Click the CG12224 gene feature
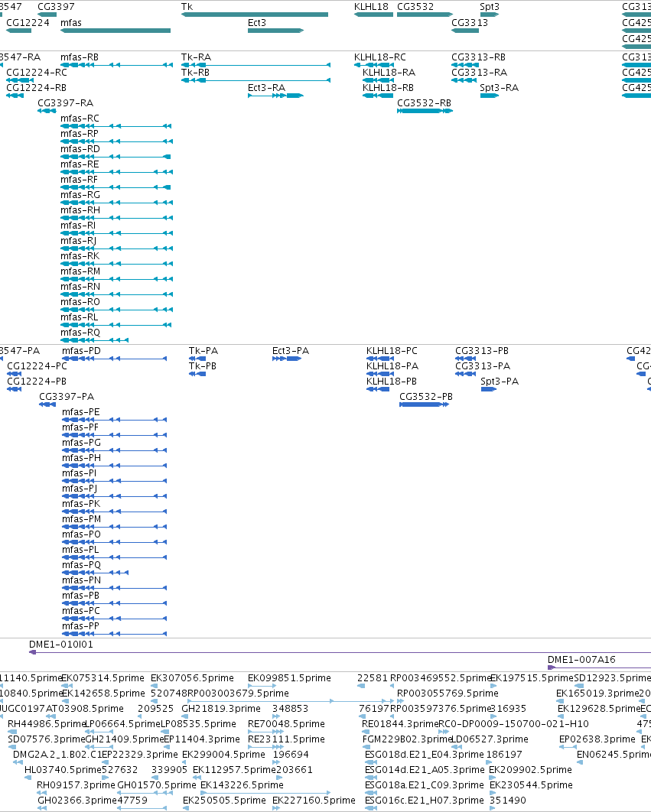The height and width of the screenshot is (812, 651). tap(18, 31)
